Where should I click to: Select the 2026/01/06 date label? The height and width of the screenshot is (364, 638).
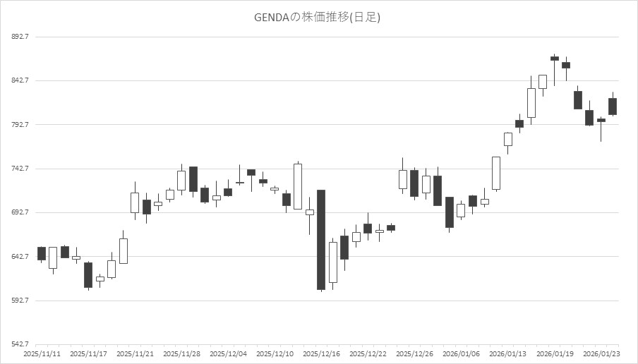point(461,353)
